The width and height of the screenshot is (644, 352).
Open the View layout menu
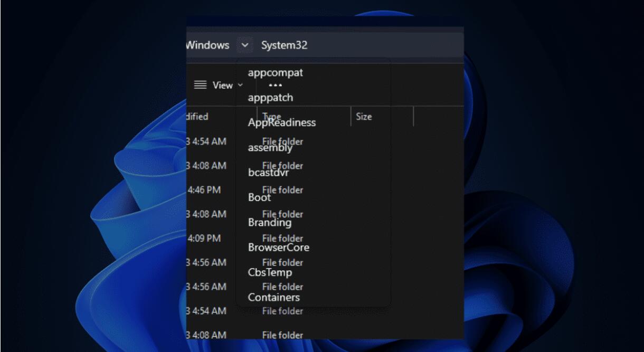[x=218, y=85]
